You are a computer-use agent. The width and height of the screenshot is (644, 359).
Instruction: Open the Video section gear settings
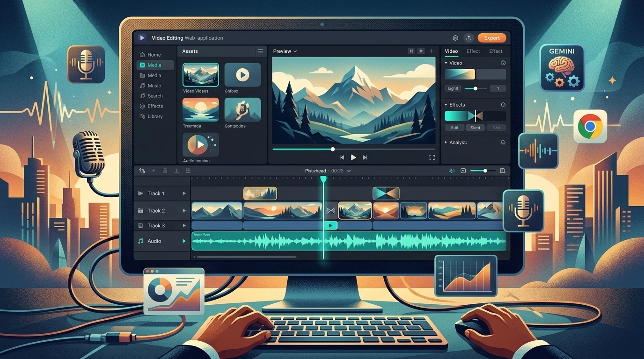point(503,63)
